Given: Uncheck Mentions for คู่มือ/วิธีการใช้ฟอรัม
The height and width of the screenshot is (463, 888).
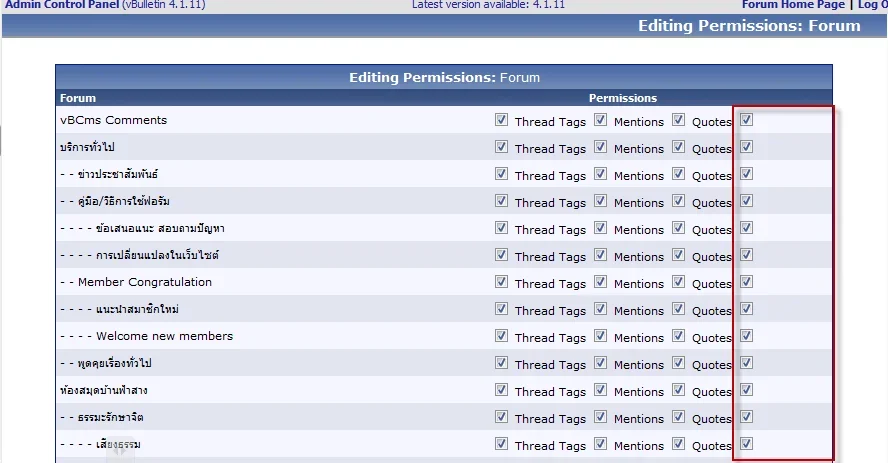Looking at the screenshot, I should point(600,201).
